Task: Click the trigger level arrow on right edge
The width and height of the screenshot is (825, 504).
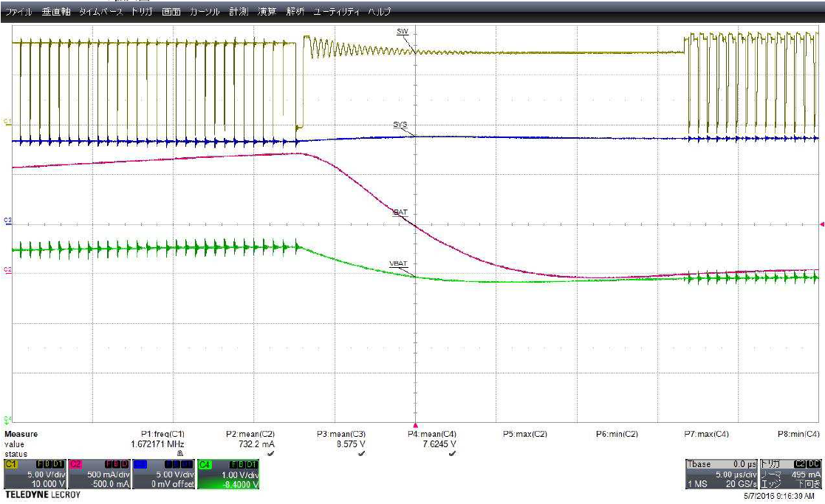Action: coord(822,224)
